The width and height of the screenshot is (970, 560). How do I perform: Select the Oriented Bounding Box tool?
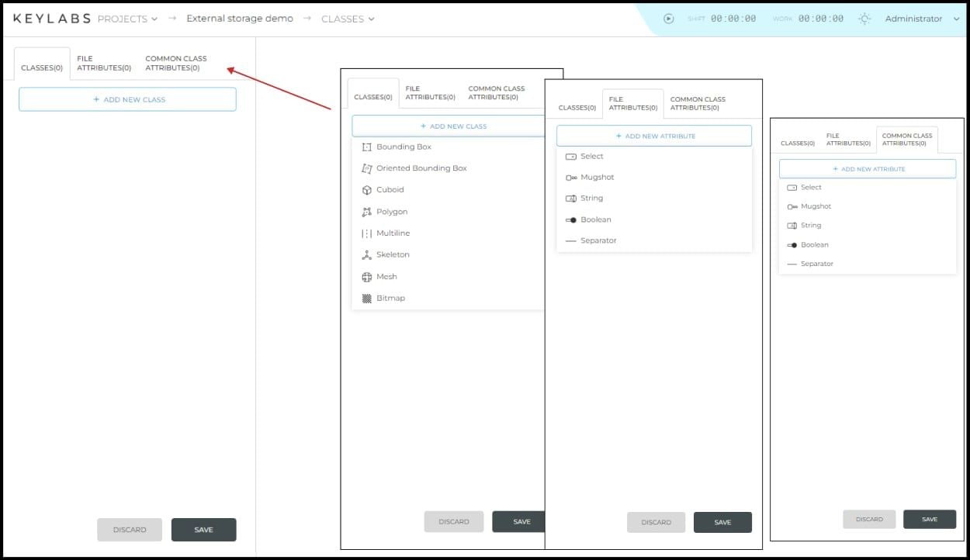tap(420, 168)
